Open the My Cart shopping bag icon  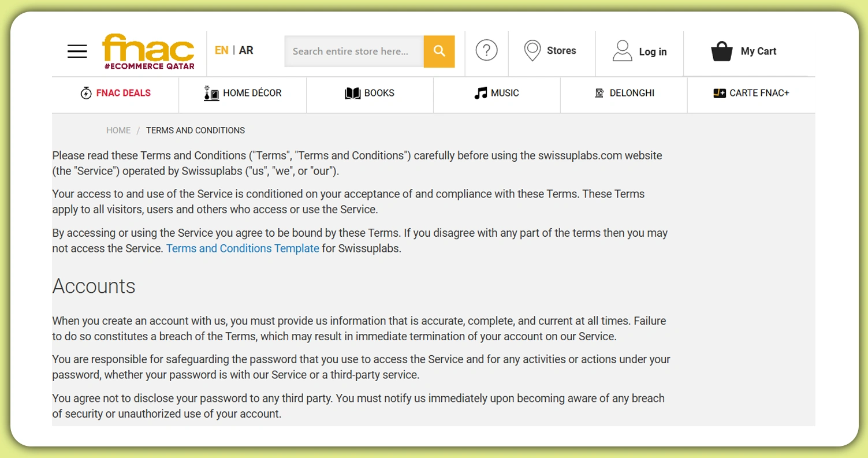722,51
